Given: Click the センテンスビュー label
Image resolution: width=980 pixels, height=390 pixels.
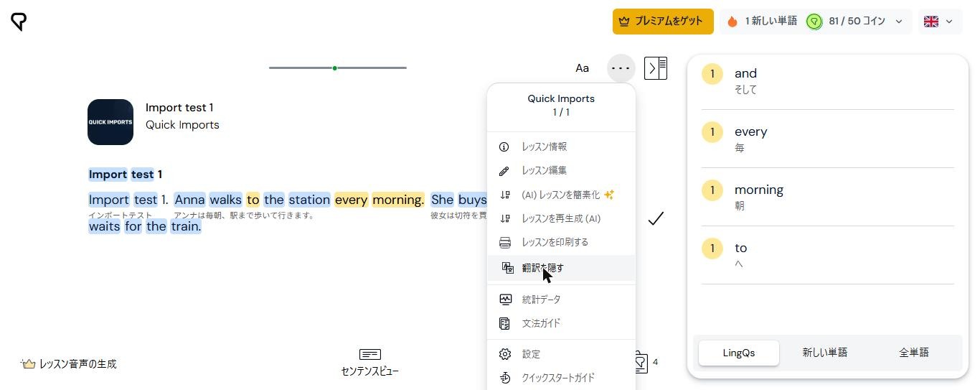Looking at the screenshot, I should (x=370, y=371).
